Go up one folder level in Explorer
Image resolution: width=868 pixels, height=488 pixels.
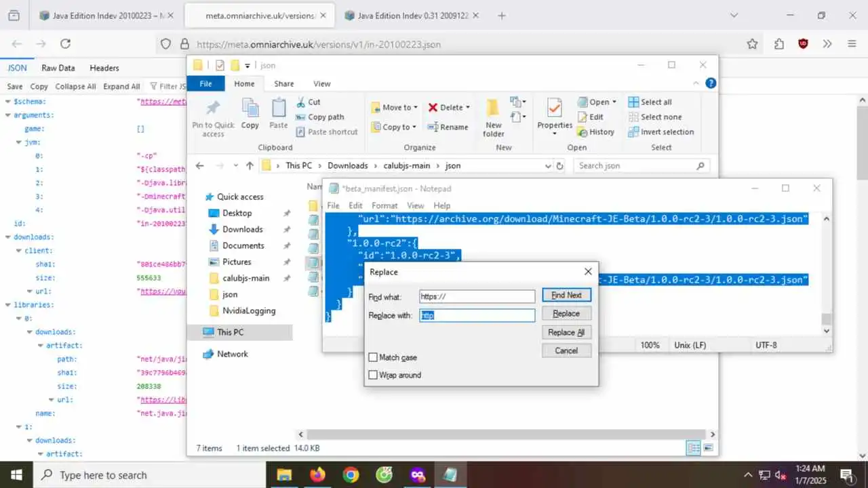[250, 165]
